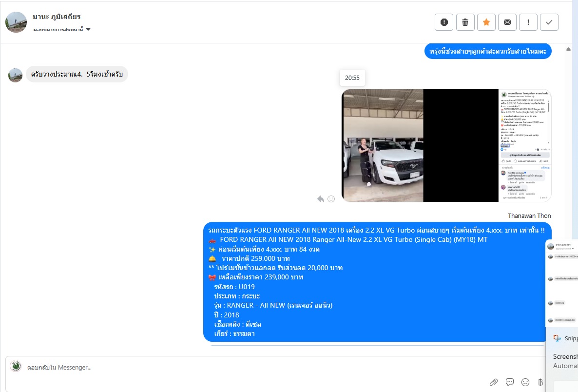Open มานะ ภูมิเสถียร profile picture in the header
This screenshot has width=578, height=392.
pos(16,22)
